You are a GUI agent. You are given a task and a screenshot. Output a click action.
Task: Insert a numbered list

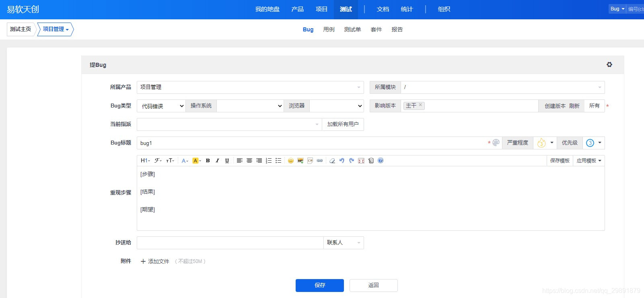pyautogui.click(x=268, y=161)
